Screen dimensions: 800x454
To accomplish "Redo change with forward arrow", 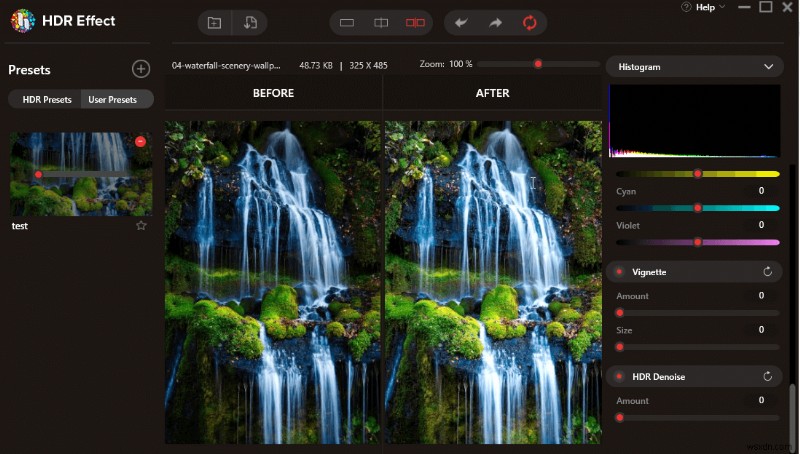I will point(495,23).
